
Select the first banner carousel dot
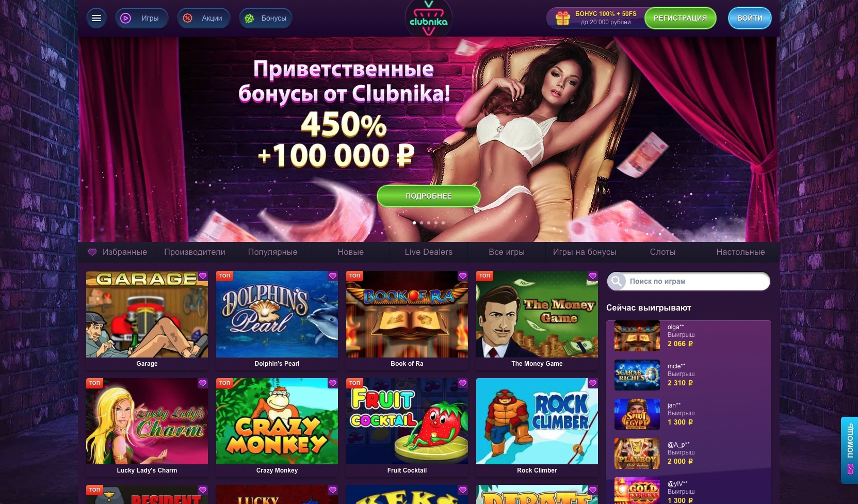point(414,223)
